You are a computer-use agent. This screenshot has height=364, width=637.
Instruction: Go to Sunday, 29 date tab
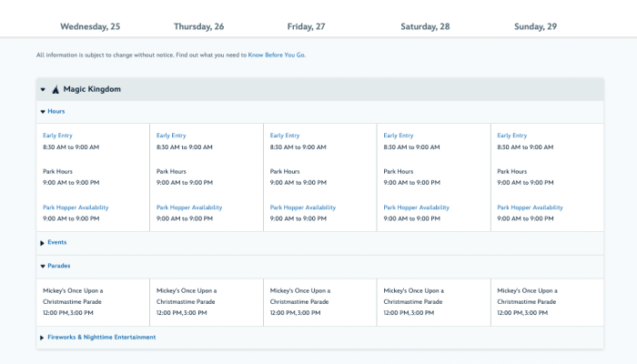coord(535,26)
